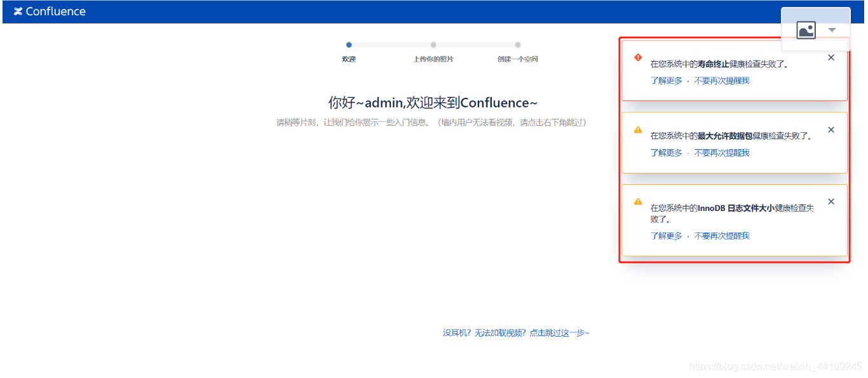
Task: Close the InnoDB 日志文件大小 notification
Action: [831, 201]
